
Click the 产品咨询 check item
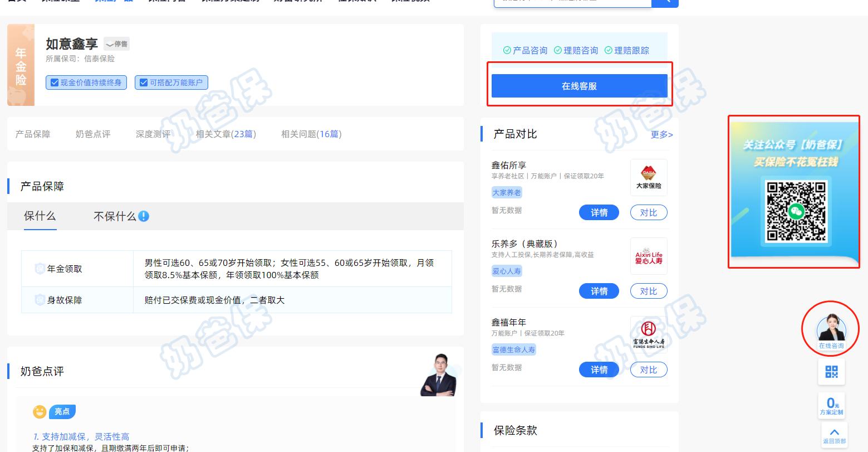coord(525,50)
